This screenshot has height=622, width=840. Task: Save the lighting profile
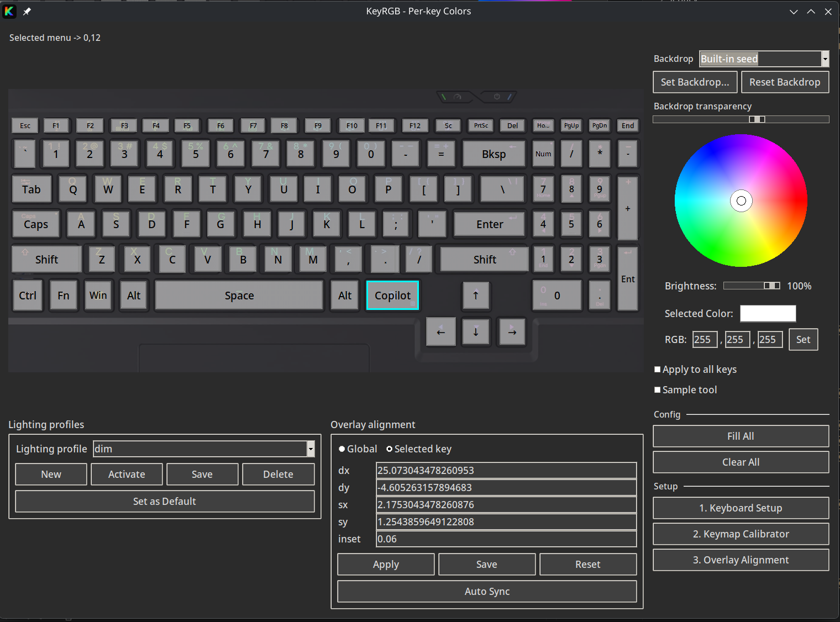click(x=202, y=475)
